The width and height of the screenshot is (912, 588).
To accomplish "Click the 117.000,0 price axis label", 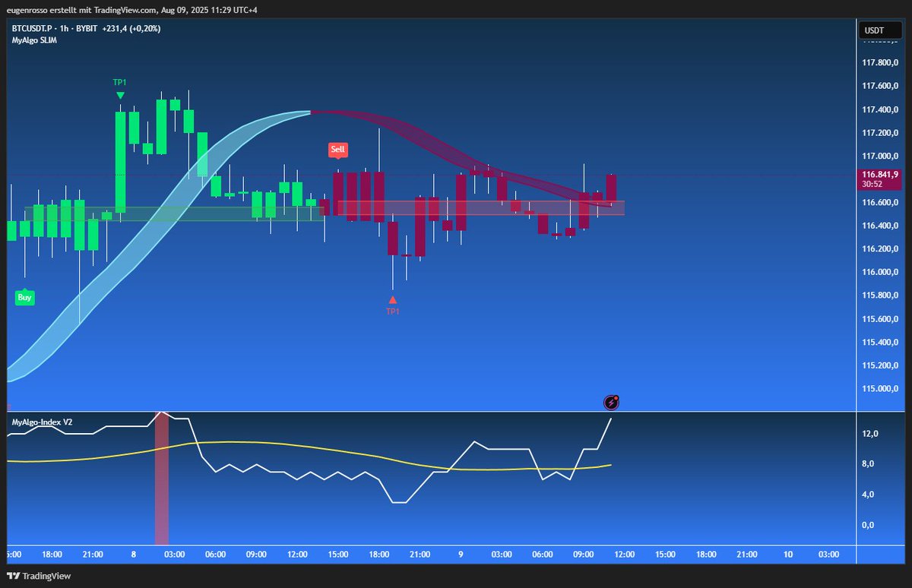I will tap(880, 156).
